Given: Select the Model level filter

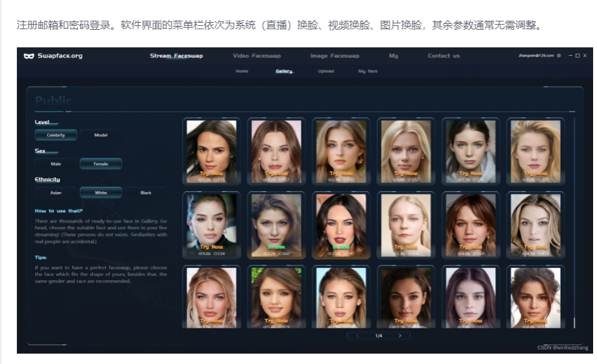Looking at the screenshot, I should coord(101,135).
